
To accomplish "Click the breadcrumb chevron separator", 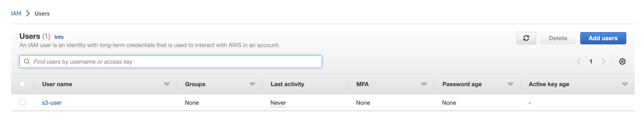I will (28, 13).
